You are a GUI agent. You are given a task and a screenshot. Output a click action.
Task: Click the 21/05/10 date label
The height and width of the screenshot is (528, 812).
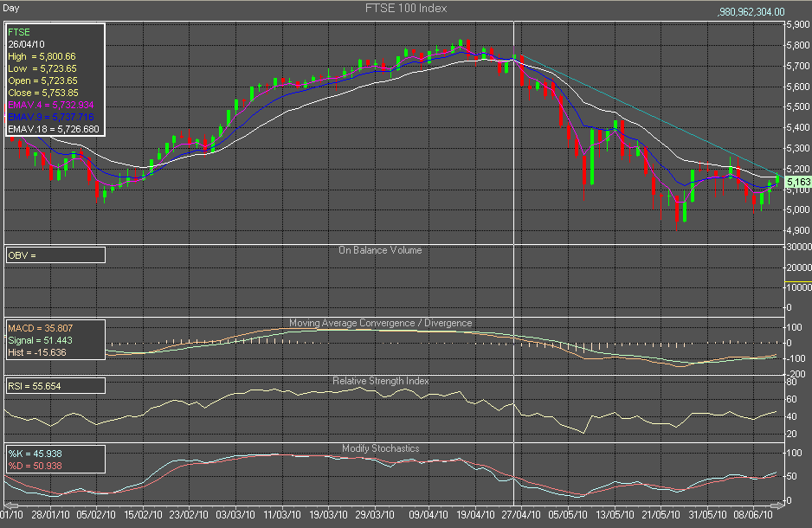coord(661,515)
